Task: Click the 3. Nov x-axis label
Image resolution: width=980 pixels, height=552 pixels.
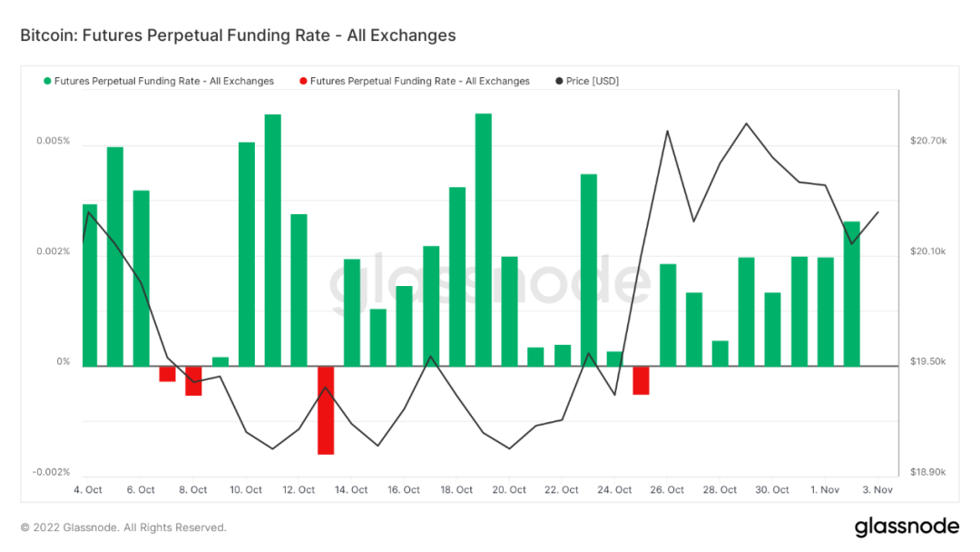Action: click(877, 490)
